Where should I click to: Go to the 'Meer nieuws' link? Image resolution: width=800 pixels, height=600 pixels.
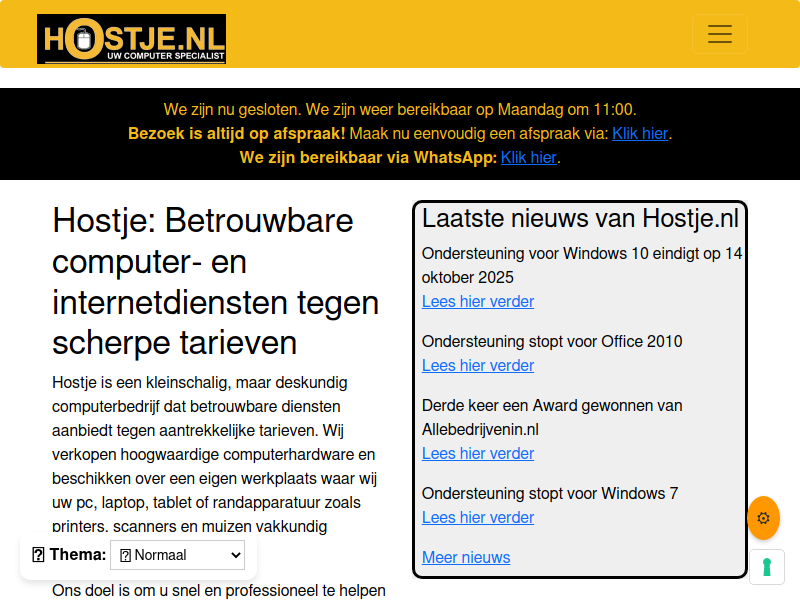click(x=466, y=557)
